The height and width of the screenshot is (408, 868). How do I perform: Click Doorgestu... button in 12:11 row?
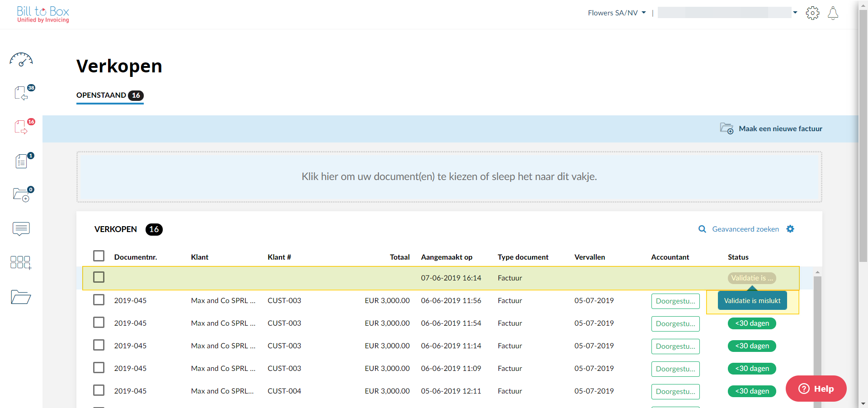click(x=675, y=392)
